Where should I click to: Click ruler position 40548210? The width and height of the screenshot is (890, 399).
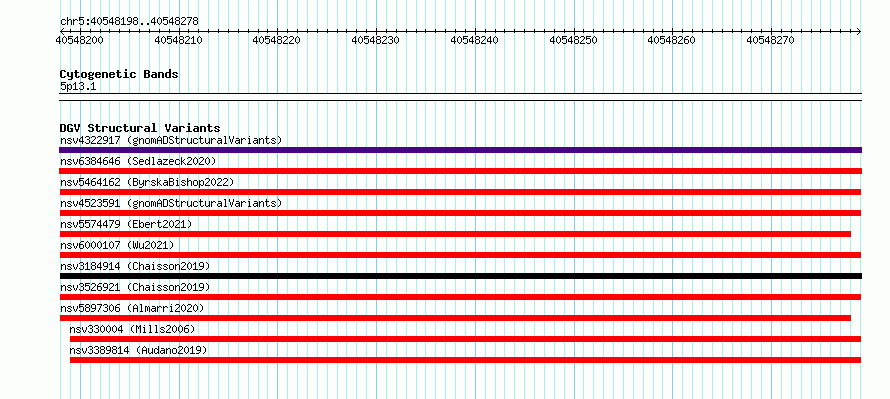tap(178, 40)
